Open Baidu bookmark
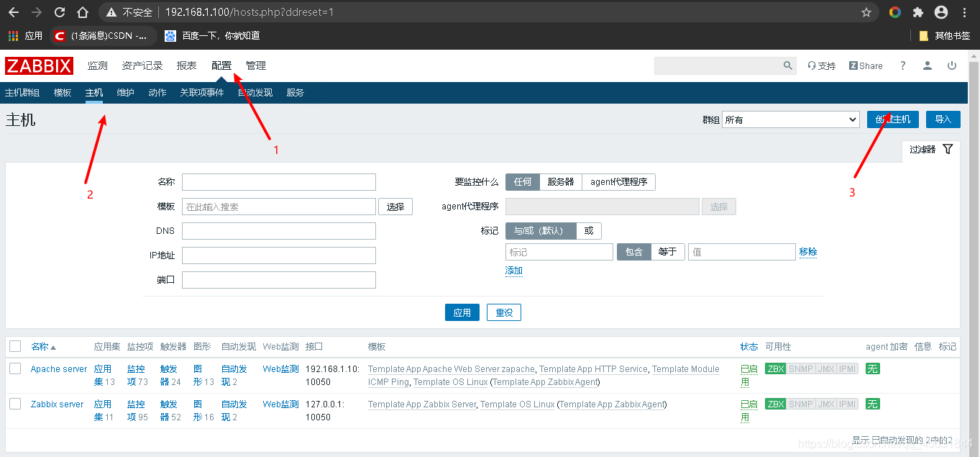The height and width of the screenshot is (457, 980). pos(212,35)
